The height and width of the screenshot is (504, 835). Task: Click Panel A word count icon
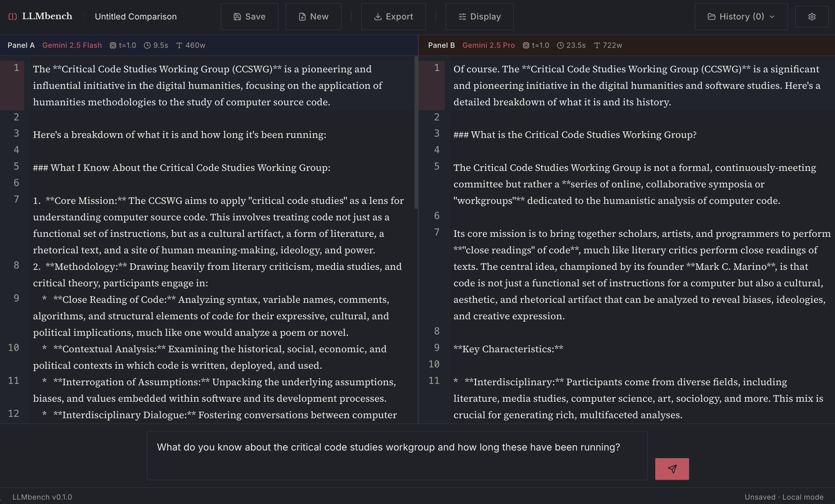[179, 45]
